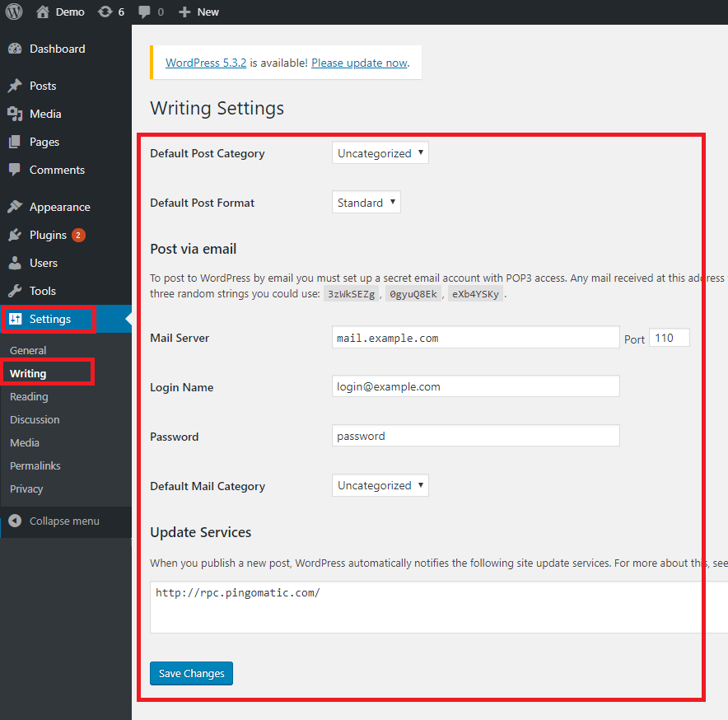Click the WordPress logo icon
728x720 pixels.
(x=14, y=12)
